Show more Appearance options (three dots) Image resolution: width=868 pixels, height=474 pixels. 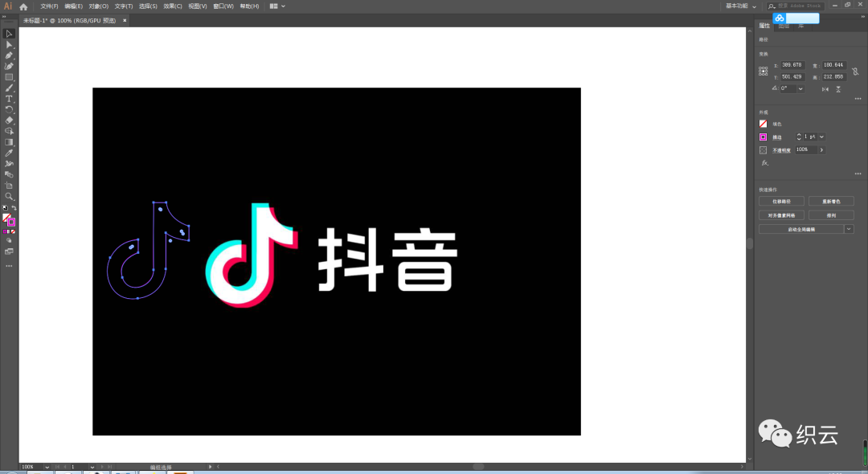click(x=858, y=174)
